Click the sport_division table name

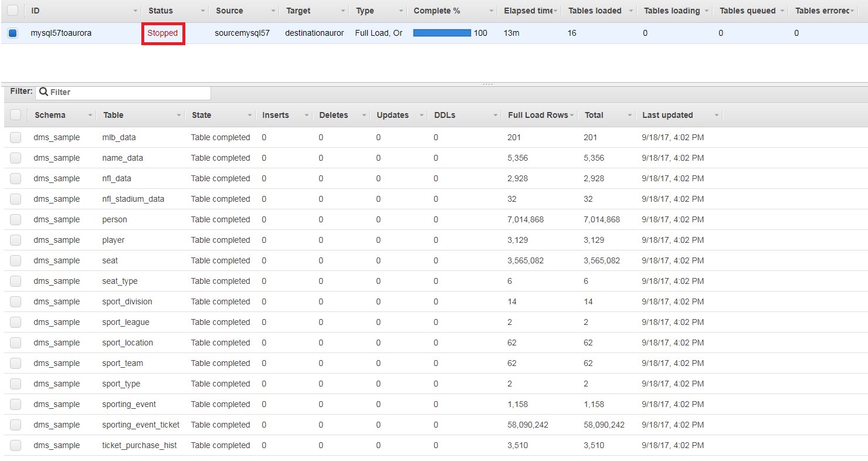tap(127, 301)
